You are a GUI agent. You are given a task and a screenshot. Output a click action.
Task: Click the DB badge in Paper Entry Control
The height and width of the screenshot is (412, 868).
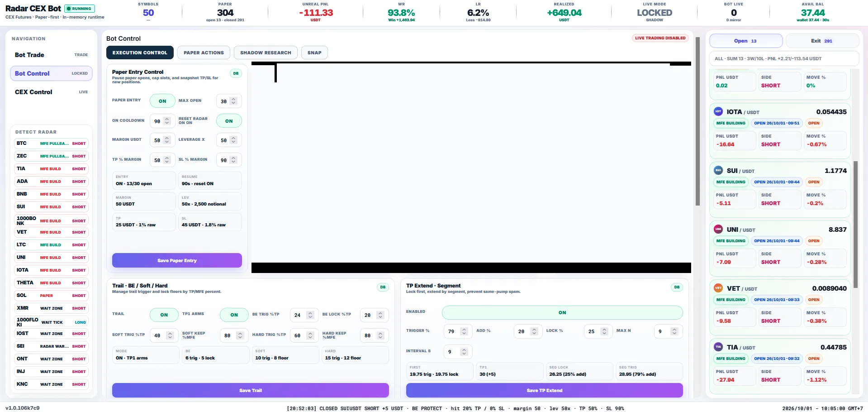click(x=236, y=73)
